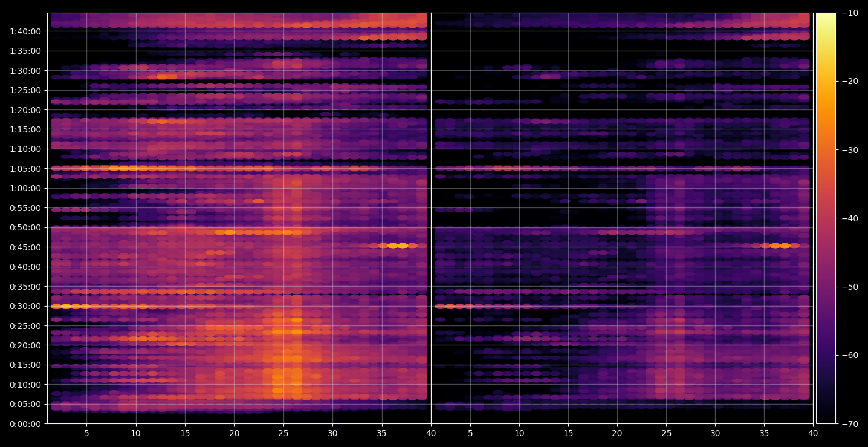Click the −70 colorbar tick label

coord(850,424)
